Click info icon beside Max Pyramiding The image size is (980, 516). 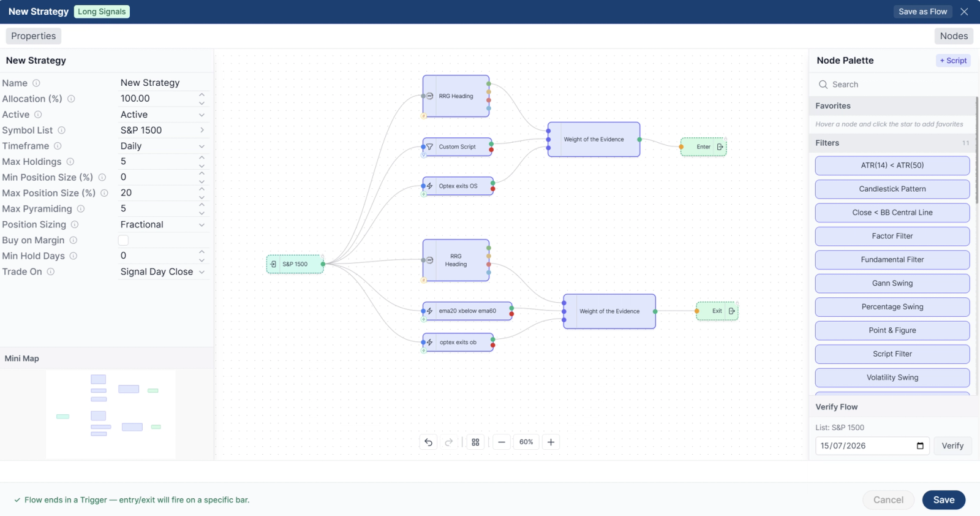80,209
